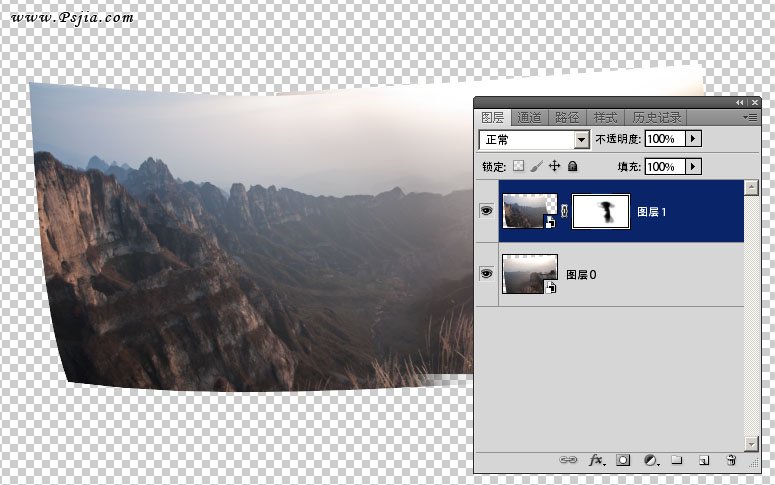775x485 pixels.
Task: Lock transparent pixels
Action: tap(518, 166)
